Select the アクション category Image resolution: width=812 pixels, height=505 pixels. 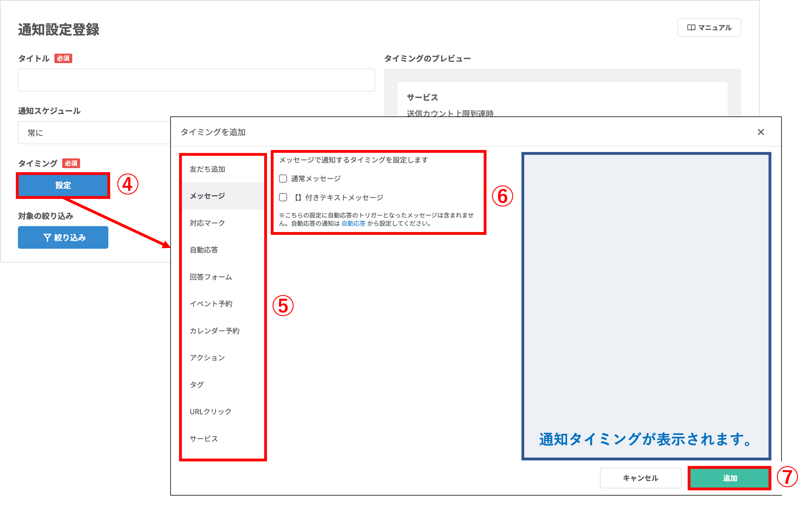point(207,358)
